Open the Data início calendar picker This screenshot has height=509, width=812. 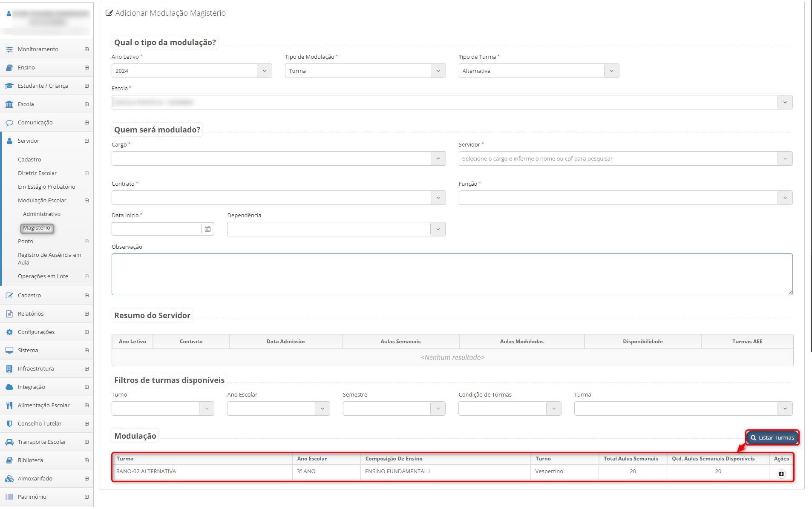(x=207, y=229)
